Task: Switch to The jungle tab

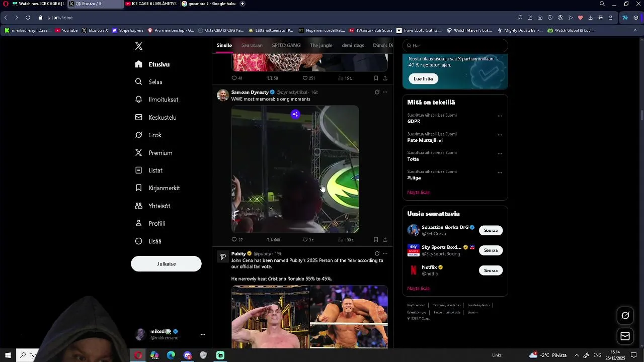Action: tap(321, 45)
